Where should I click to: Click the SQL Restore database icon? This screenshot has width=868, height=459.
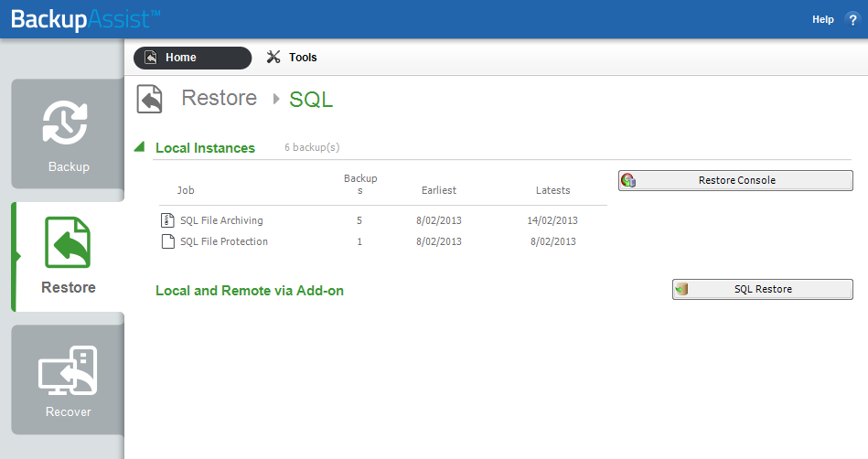point(682,289)
